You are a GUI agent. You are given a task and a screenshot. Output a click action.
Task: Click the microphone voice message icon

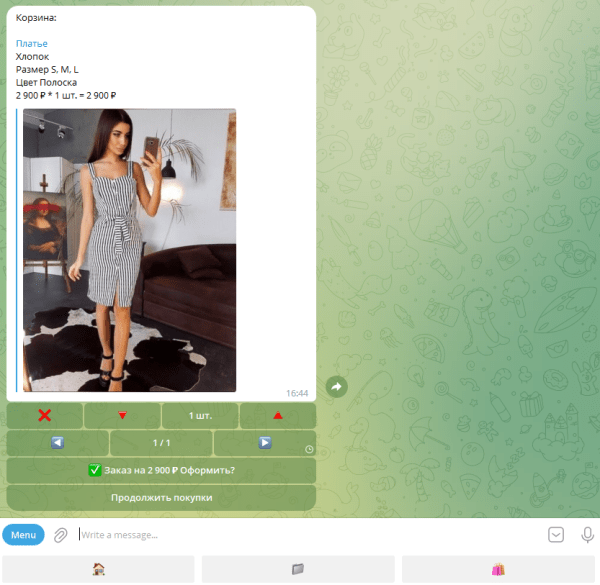tap(587, 535)
